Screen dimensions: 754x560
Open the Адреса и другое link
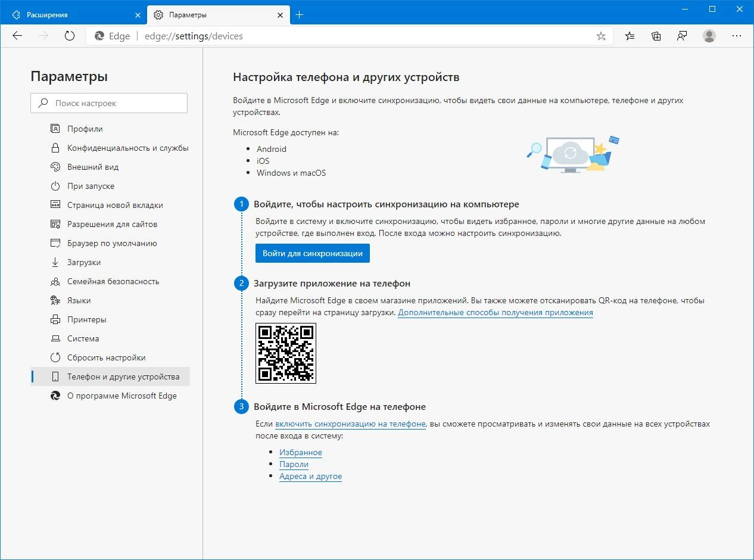pos(310,476)
